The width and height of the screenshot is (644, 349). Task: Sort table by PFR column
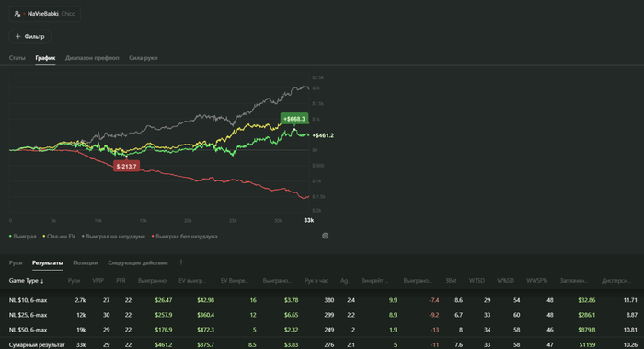coord(121,281)
